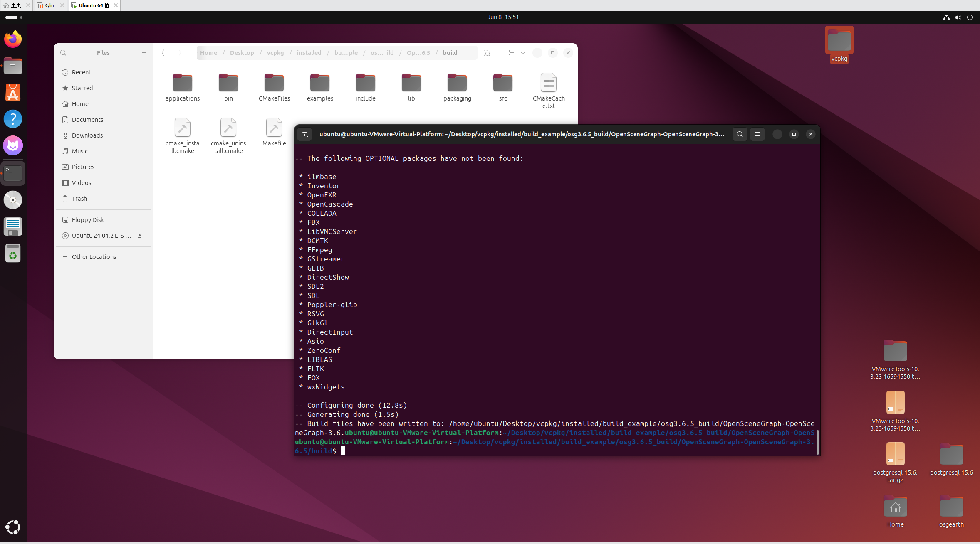This screenshot has height=544, width=980.
Task: Click the terminal search icon
Action: click(740, 134)
